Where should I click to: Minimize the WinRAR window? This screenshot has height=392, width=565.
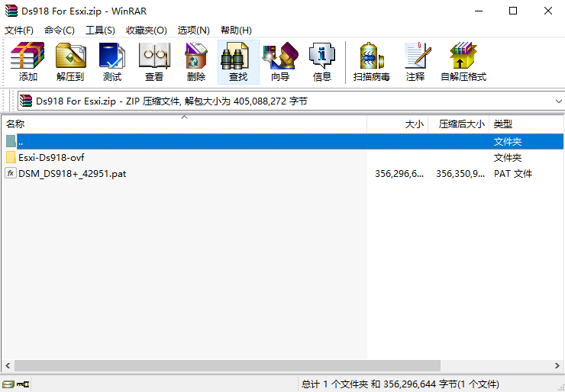point(479,11)
